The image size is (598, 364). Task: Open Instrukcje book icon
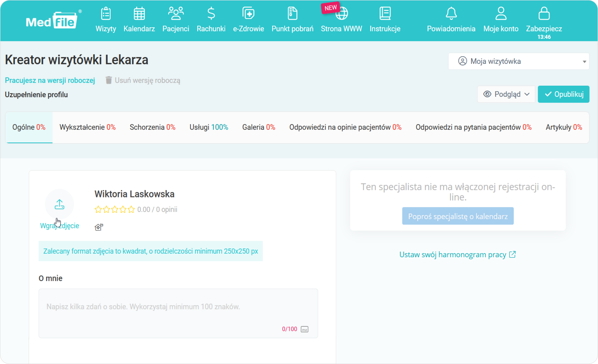coord(385,13)
